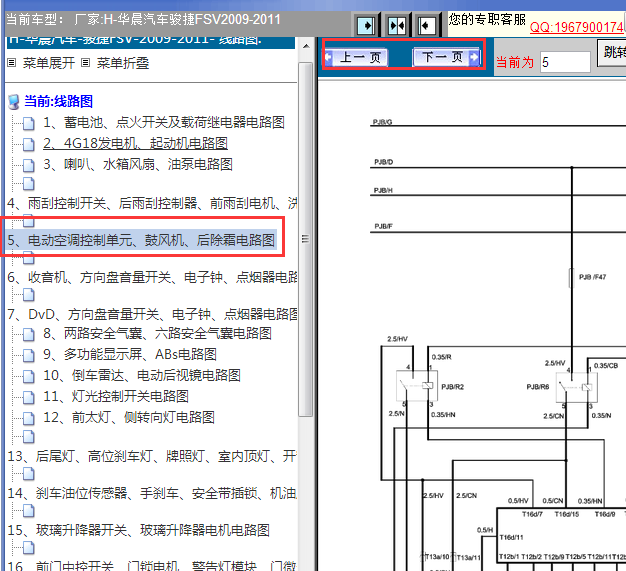626x571 pixels.
Task: Click the computer icon beside 当前:线路图
Action: pyautogui.click(x=14, y=102)
